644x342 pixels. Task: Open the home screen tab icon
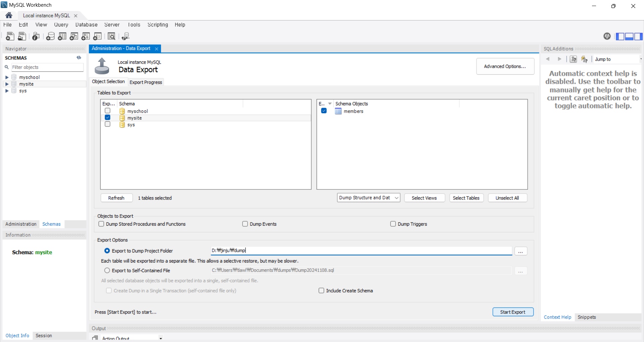[9, 15]
